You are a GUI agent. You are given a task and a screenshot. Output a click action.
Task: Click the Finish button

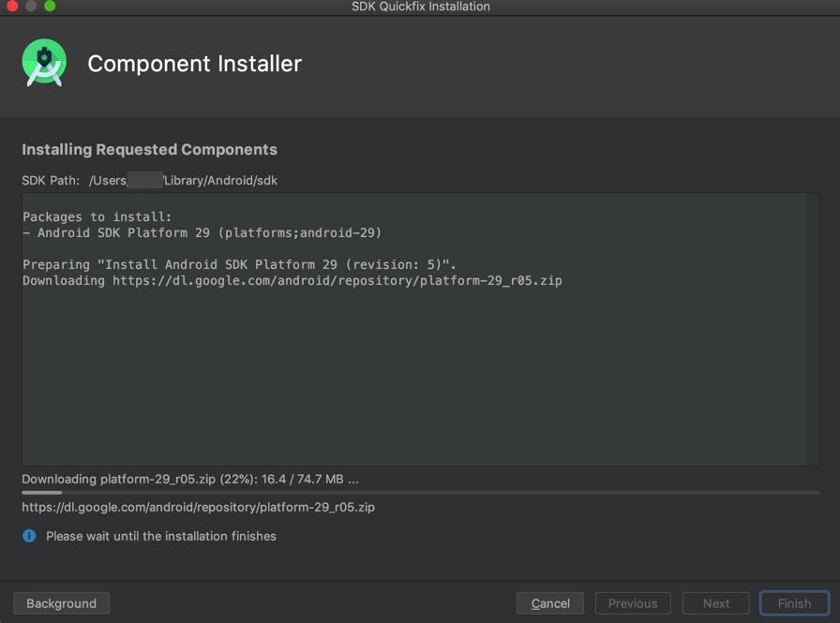coord(794,603)
